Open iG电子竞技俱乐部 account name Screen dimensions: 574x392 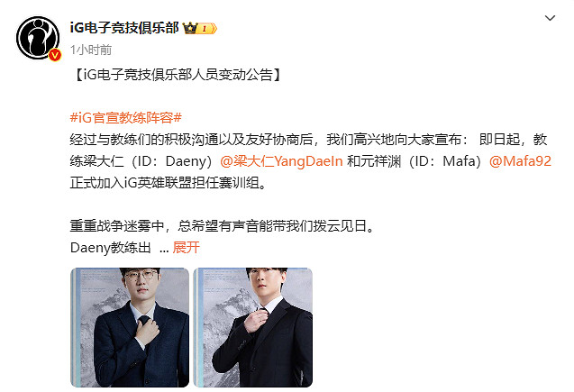pos(124,28)
